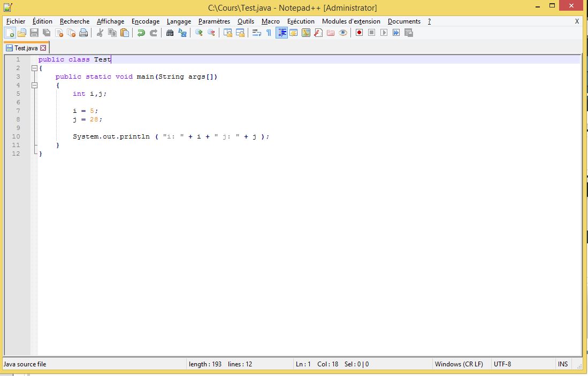Image resolution: width=588 pixels, height=376 pixels.
Task: Place cursor on the System.out.println line
Action: tap(171, 136)
